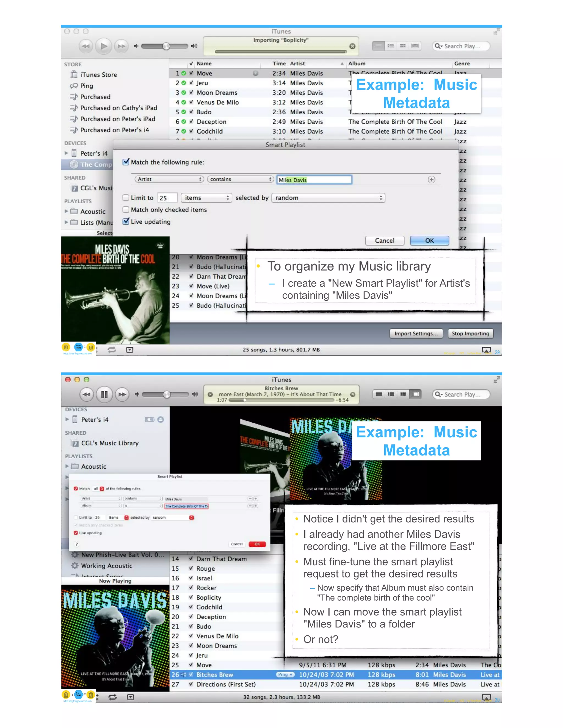Click the Miles Davis text field in top dialog
Viewport: 563px width, 728px height.
click(x=314, y=180)
